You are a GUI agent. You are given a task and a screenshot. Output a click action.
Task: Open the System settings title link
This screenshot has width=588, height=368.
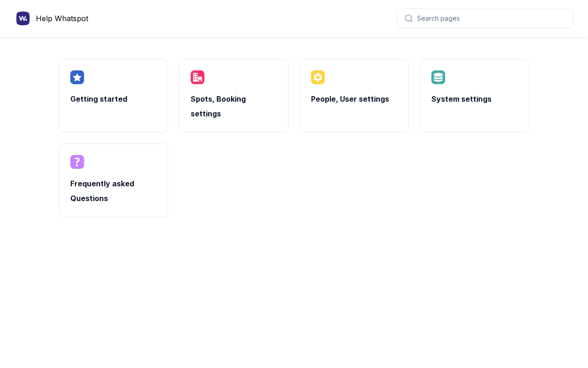(x=461, y=99)
